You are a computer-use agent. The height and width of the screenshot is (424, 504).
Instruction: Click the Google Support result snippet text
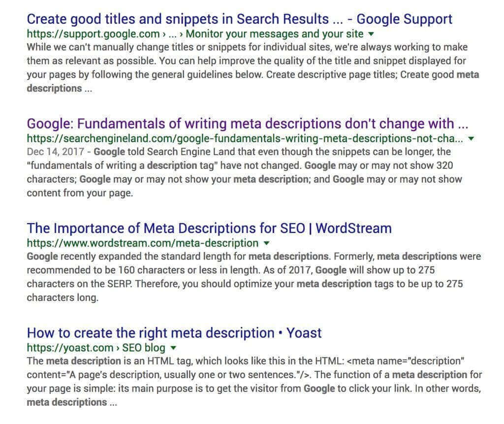pyautogui.click(x=253, y=67)
